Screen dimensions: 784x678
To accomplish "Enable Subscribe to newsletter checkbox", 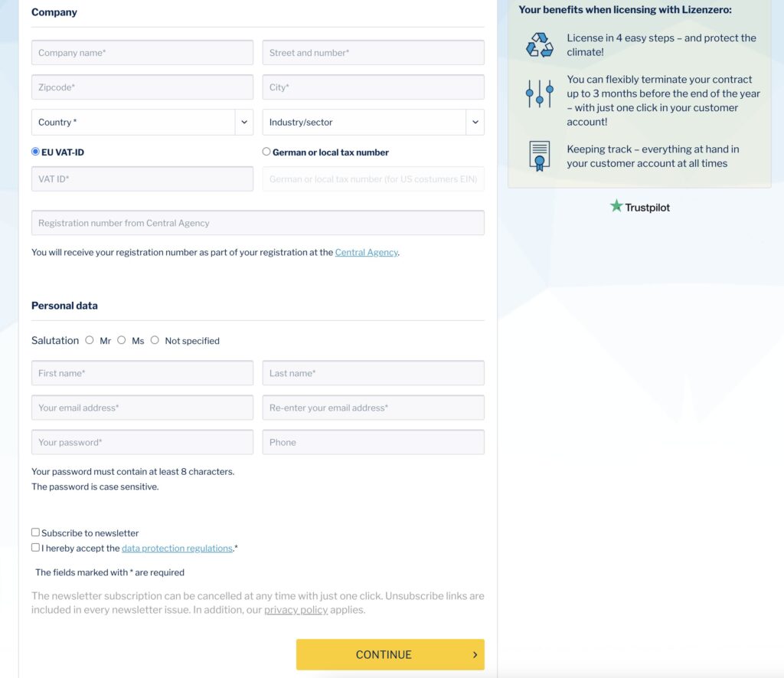I will [35, 532].
